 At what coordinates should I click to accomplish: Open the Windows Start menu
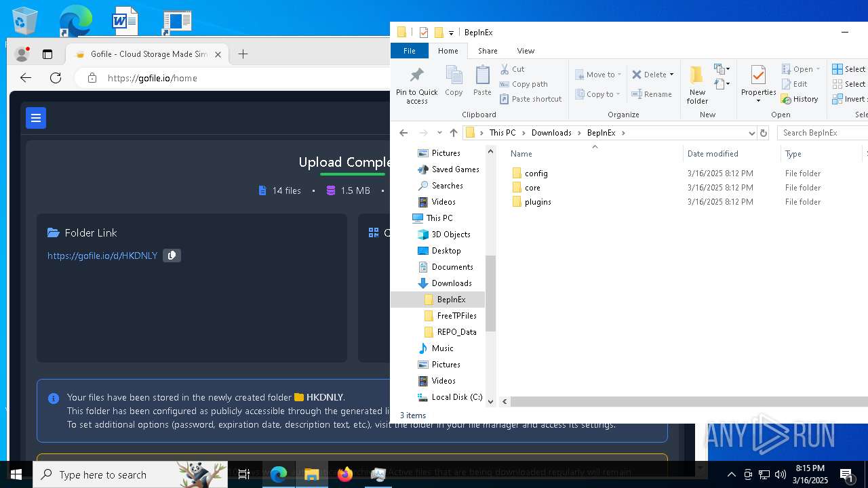16,474
